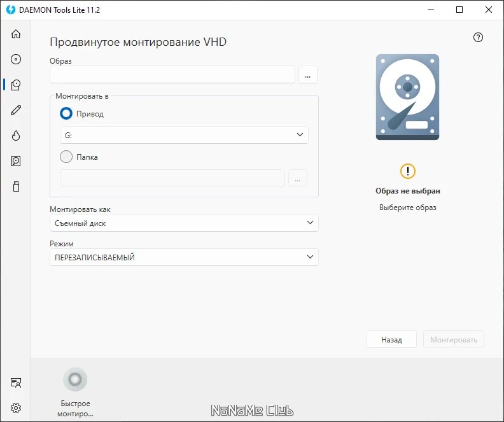This screenshot has height=422, width=504.
Task: Open the pencil Editor sidebar icon
Action: click(x=16, y=110)
